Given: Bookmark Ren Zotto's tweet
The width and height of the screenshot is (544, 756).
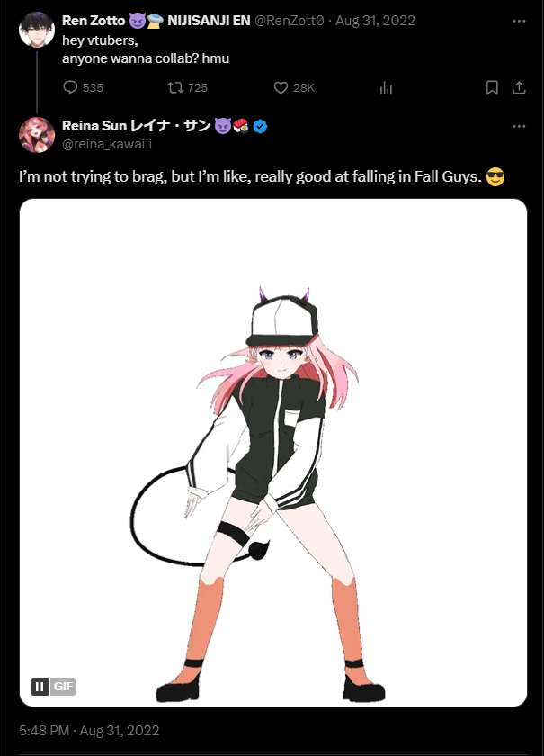Looking at the screenshot, I should pos(492,87).
